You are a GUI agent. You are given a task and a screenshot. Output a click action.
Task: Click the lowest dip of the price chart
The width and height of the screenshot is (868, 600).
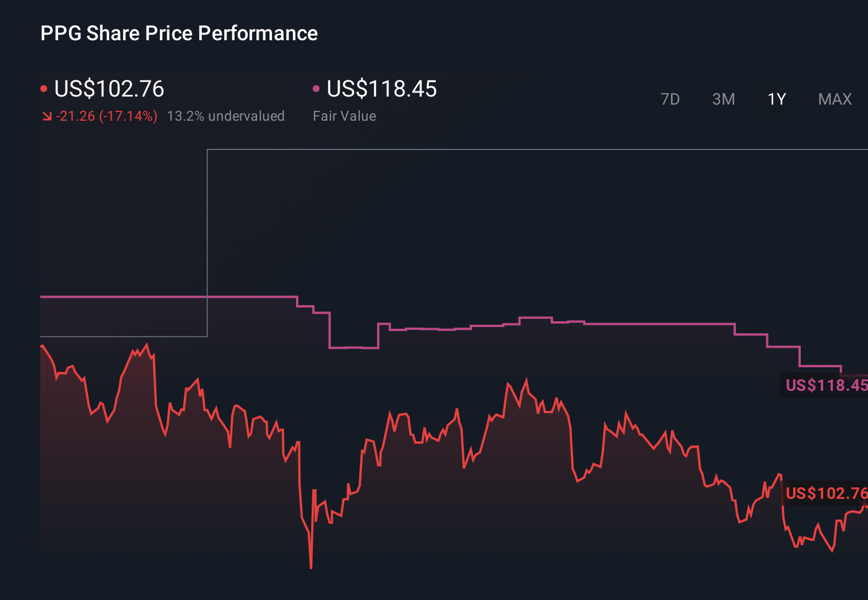coord(310,566)
